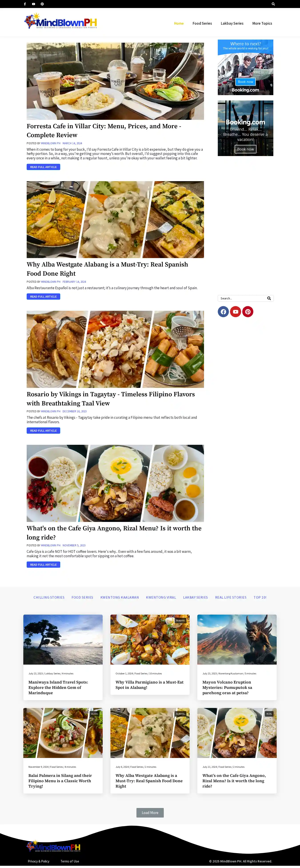300x868 pixels.
Task: Read full article for Forresta Cafe
Action: pos(43,167)
